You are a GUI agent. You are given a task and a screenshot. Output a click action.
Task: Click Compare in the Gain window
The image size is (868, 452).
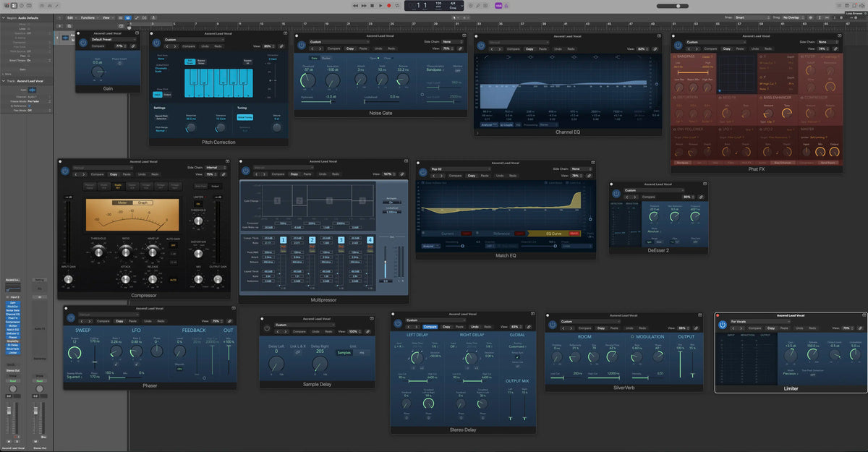point(98,46)
